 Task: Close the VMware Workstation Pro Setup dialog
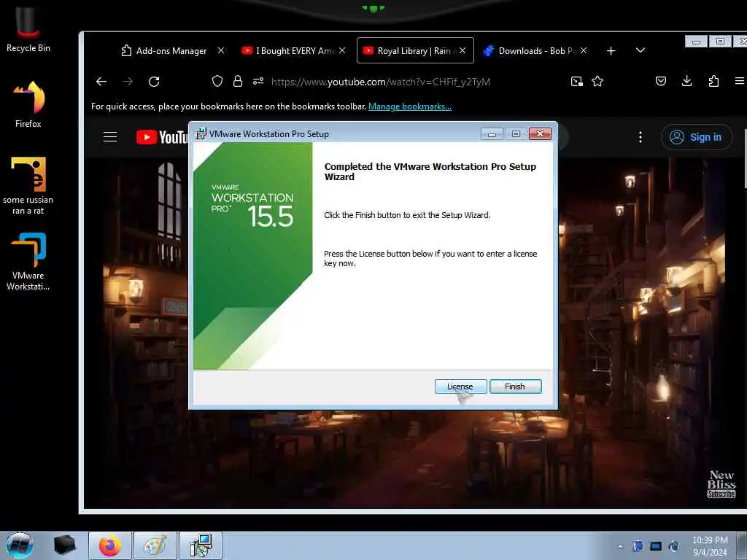click(541, 134)
